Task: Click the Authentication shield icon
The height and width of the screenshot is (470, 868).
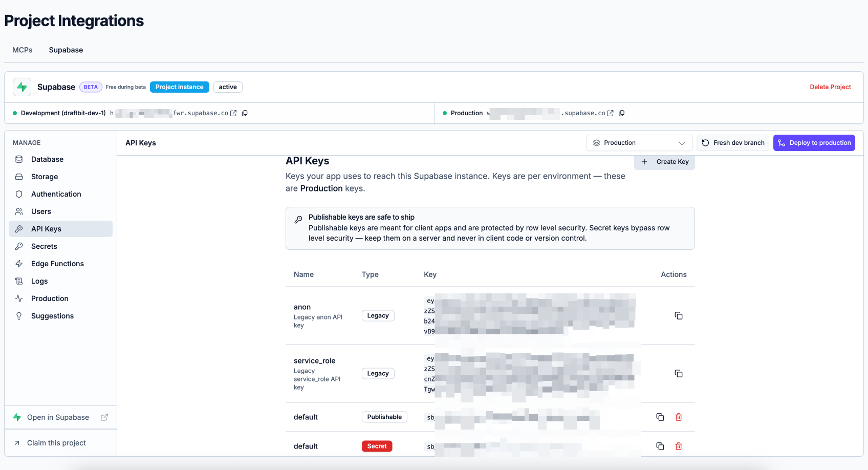Action: [19, 194]
